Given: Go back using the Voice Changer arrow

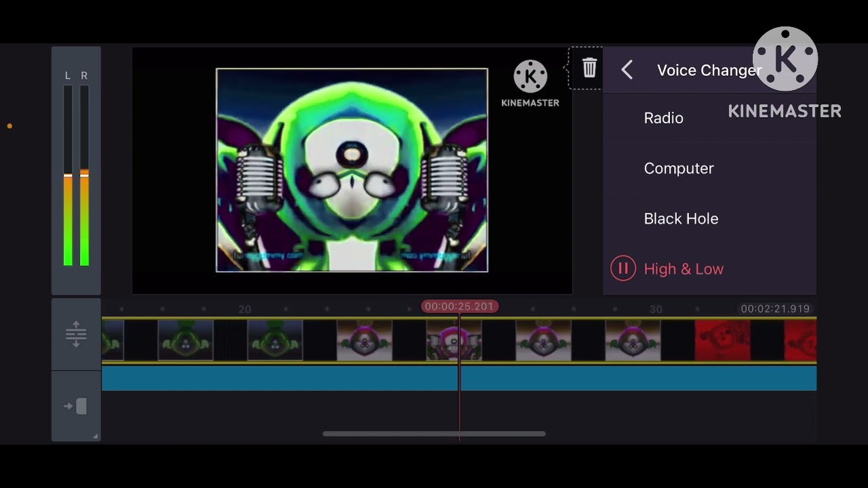Looking at the screenshot, I should coord(627,70).
